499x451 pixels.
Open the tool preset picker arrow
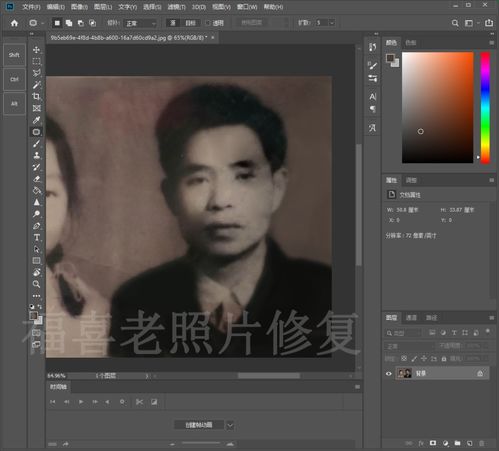pyautogui.click(x=43, y=23)
